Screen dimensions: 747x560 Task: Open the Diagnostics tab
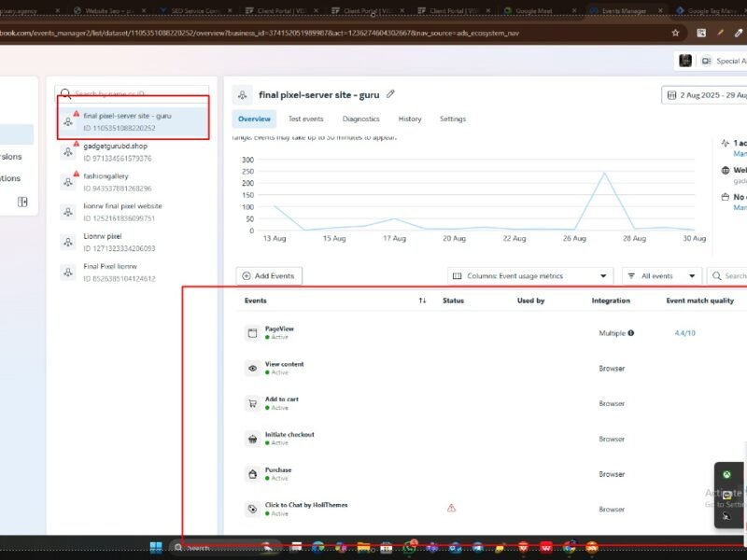point(360,119)
